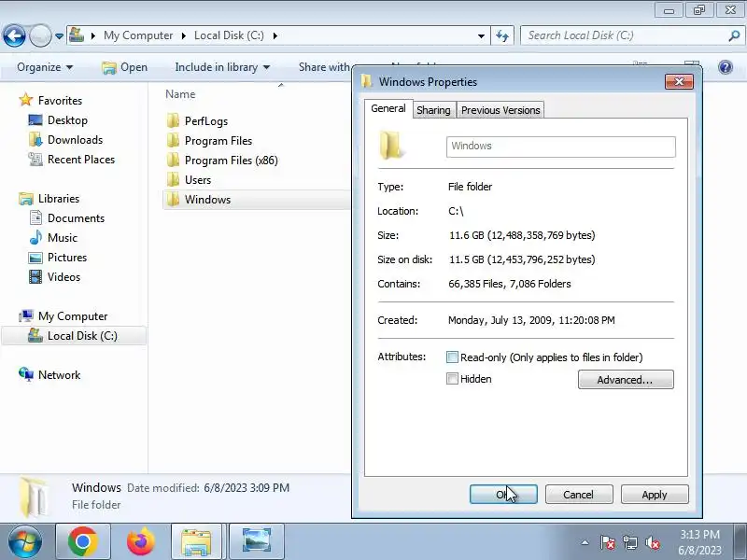
Task: Switch to the General tab
Action: 388,108
